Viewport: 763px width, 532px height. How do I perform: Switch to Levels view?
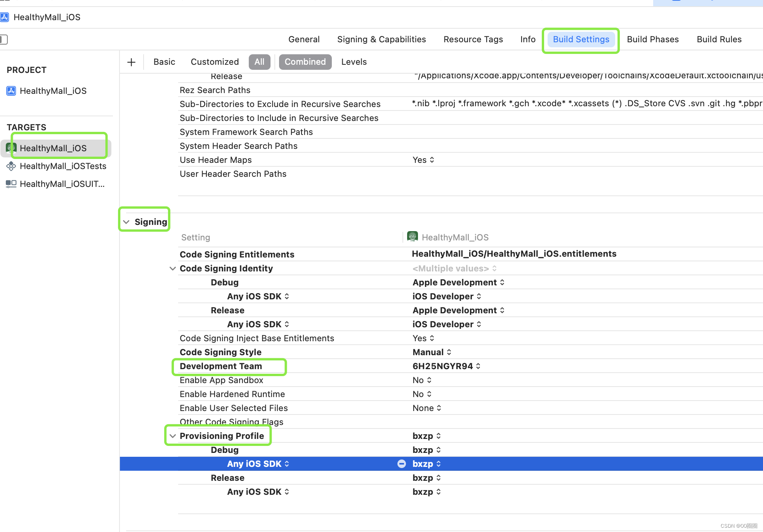(x=354, y=62)
